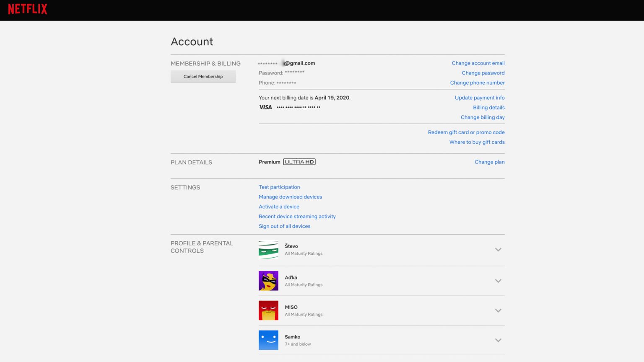Select MISO's red profile avatar
The height and width of the screenshot is (362, 644).
[268, 310]
